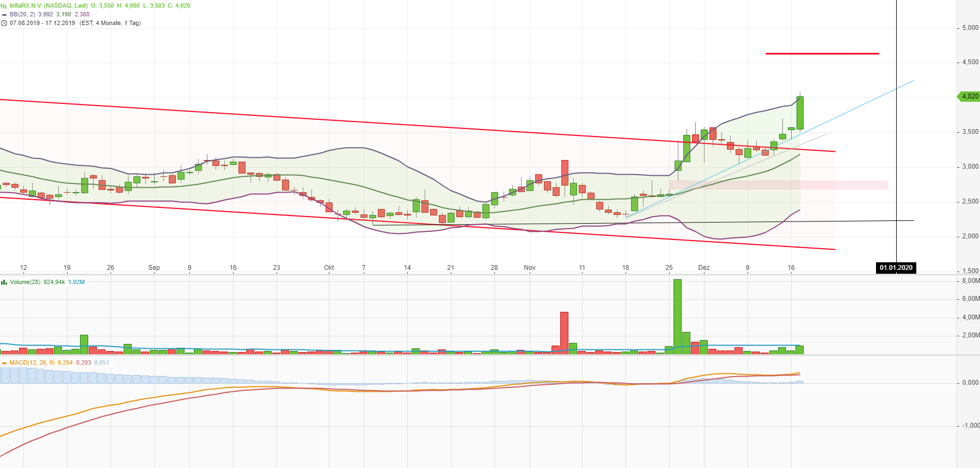
Task: Click the Okt label on the time axis
Action: [329, 268]
